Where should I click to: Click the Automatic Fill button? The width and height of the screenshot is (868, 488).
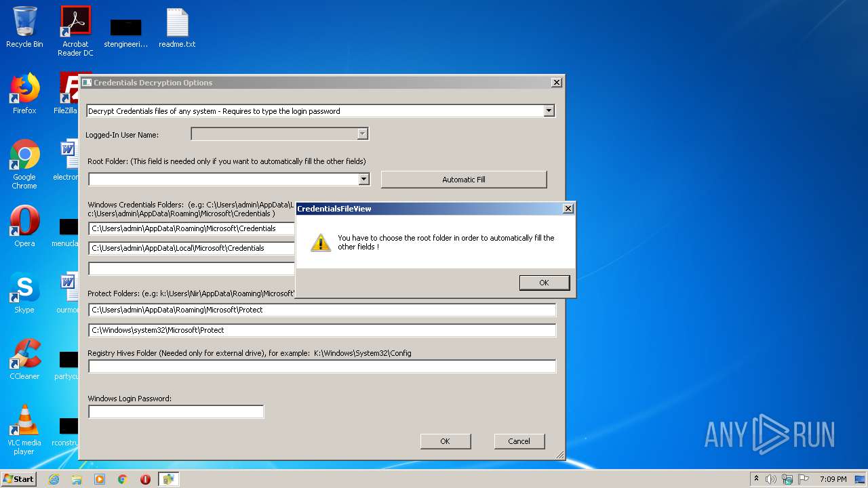(x=464, y=180)
